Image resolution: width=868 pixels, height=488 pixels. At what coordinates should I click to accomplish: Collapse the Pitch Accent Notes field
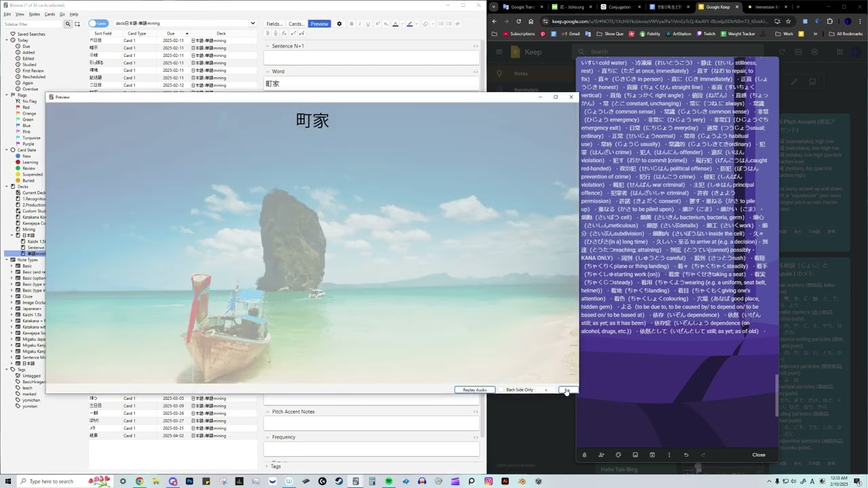[268, 411]
